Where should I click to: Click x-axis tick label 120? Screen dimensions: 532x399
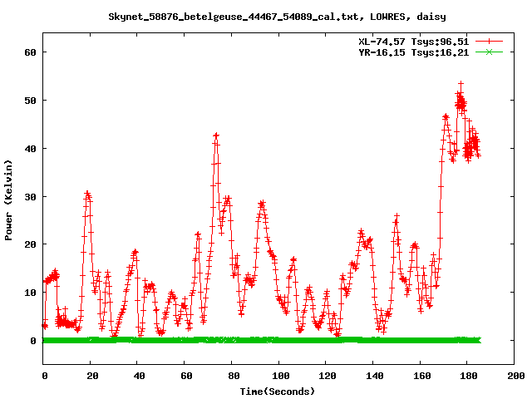[328, 376]
